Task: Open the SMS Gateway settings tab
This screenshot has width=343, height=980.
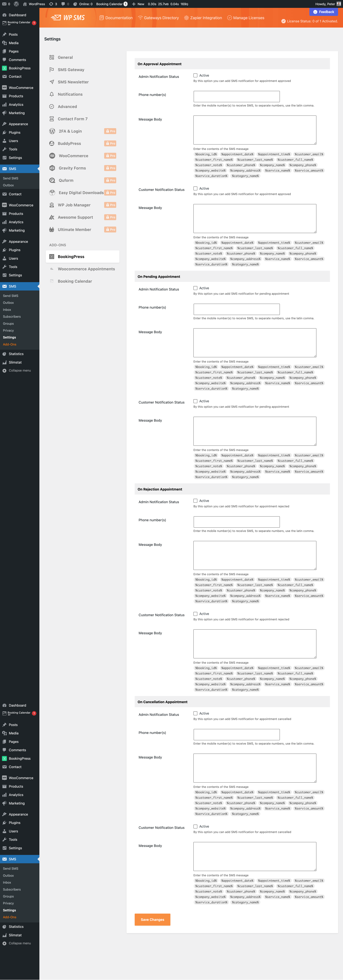Action: point(83,70)
